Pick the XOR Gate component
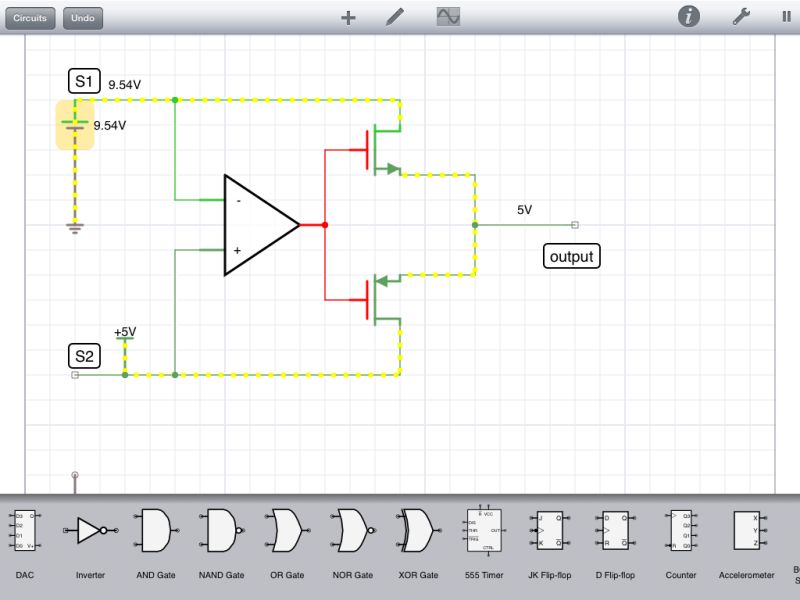The height and width of the screenshot is (600, 800). tap(418, 532)
